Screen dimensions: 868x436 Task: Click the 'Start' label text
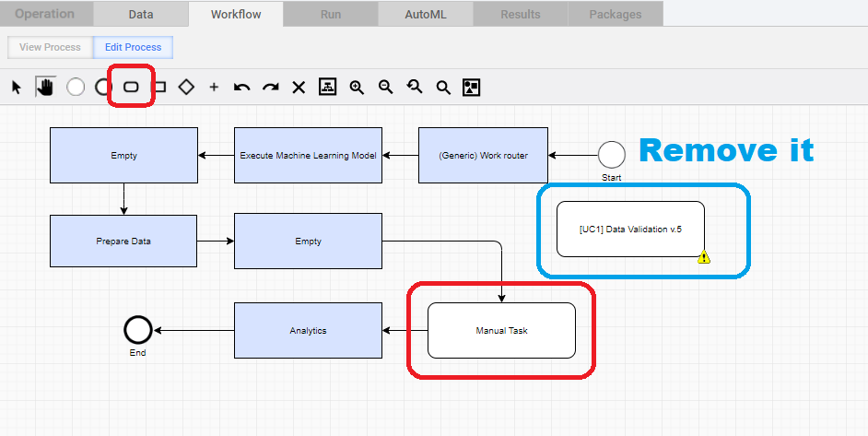tap(612, 177)
